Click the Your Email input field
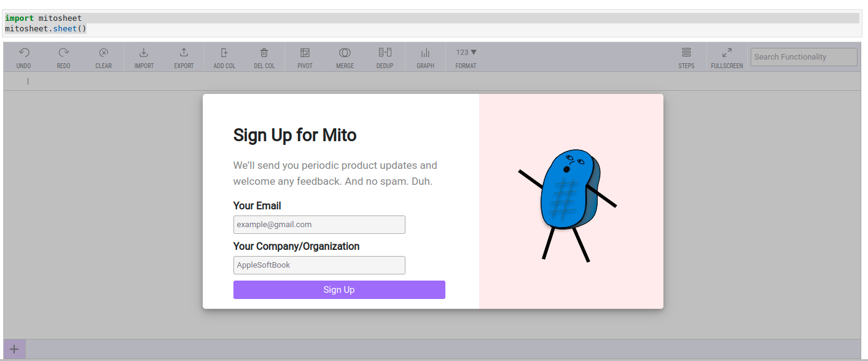 click(x=319, y=225)
